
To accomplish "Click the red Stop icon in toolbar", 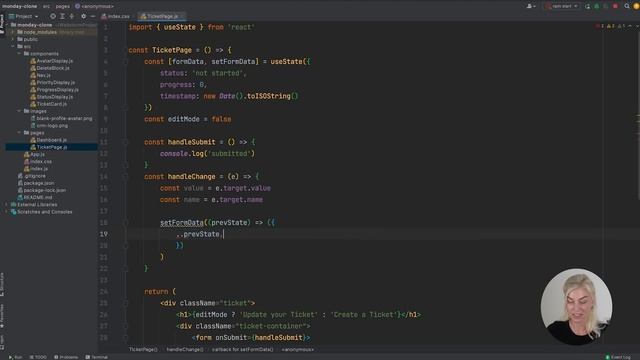I will [615, 6].
